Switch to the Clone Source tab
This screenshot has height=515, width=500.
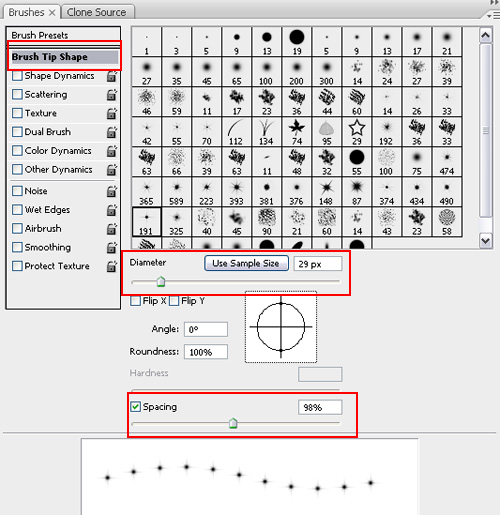(x=98, y=12)
